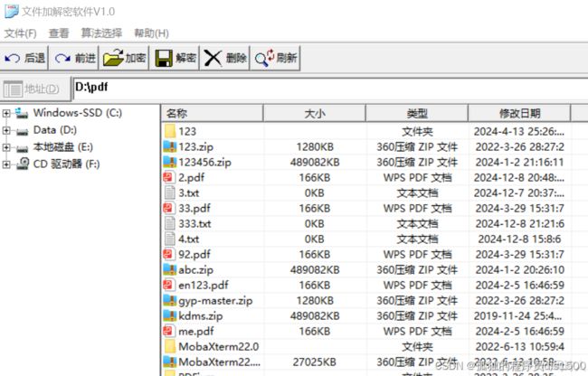Click the folder icon of 123
Image resolution: width=588 pixels, height=376 pixels.
pos(170,131)
